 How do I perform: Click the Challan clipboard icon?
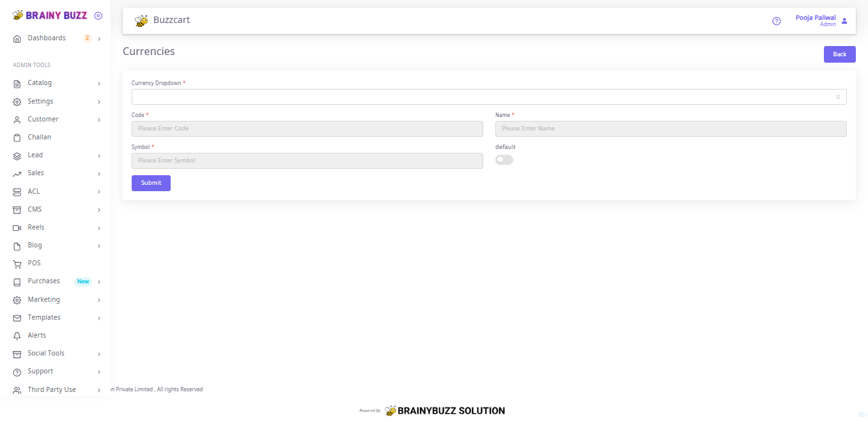point(17,137)
